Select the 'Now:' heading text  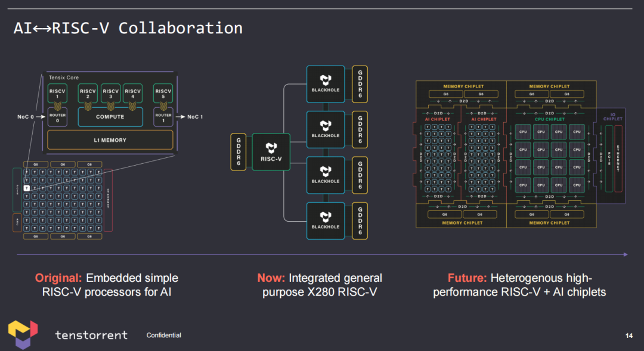(271, 278)
